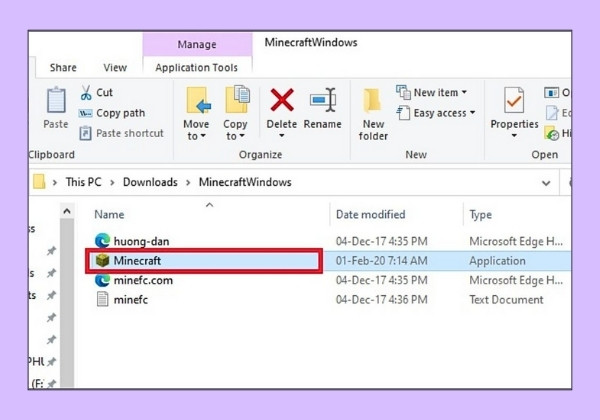Click the Edge icon beside minefc.com
Viewport: 600px width, 420px height.
coord(102,280)
